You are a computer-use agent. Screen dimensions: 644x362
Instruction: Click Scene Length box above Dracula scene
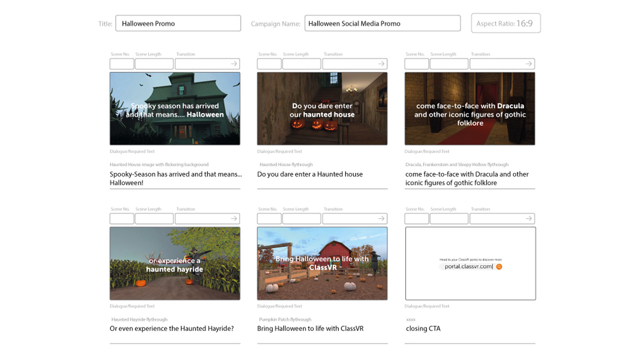449,64
